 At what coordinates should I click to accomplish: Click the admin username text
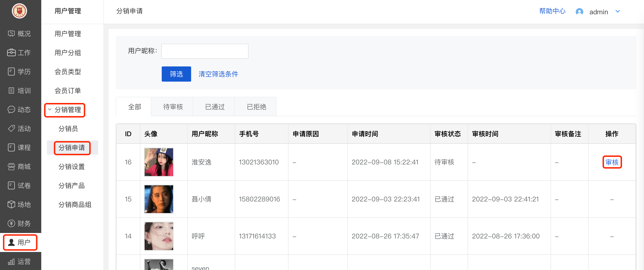[598, 12]
